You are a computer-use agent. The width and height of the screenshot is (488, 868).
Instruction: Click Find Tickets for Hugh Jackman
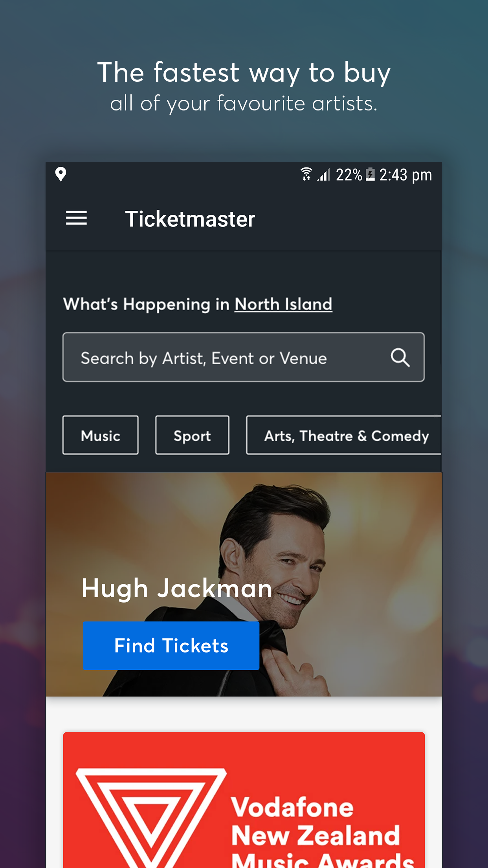click(x=171, y=645)
